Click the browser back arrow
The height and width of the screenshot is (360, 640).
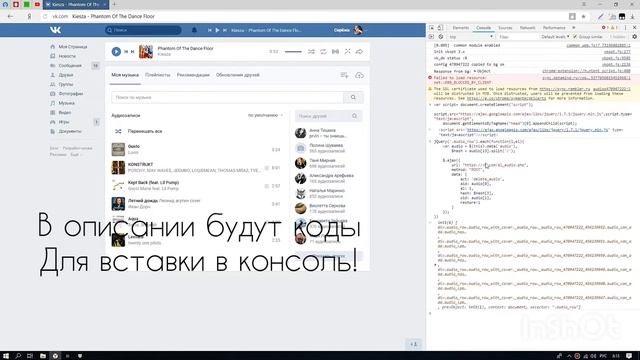point(10,16)
